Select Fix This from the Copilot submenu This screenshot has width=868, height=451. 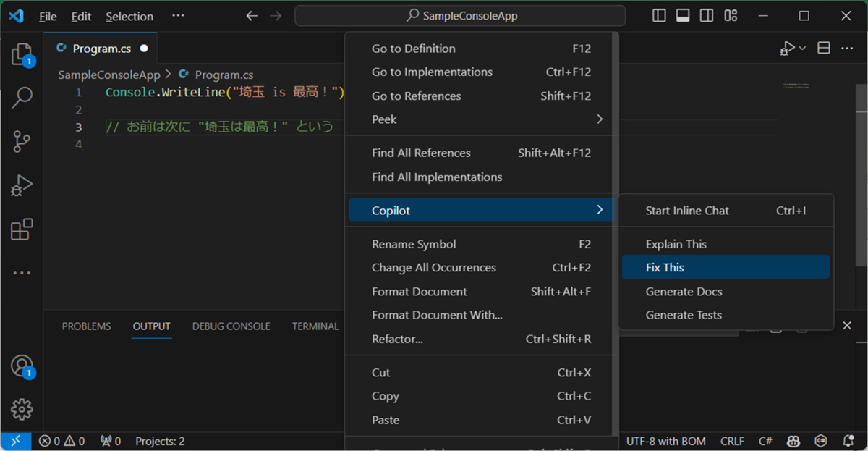pyautogui.click(x=726, y=266)
